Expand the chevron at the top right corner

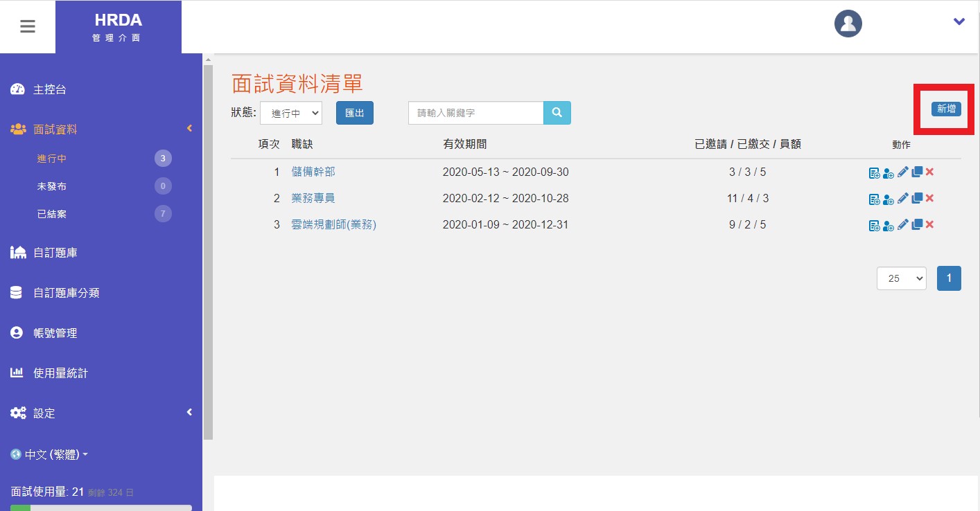click(x=959, y=21)
